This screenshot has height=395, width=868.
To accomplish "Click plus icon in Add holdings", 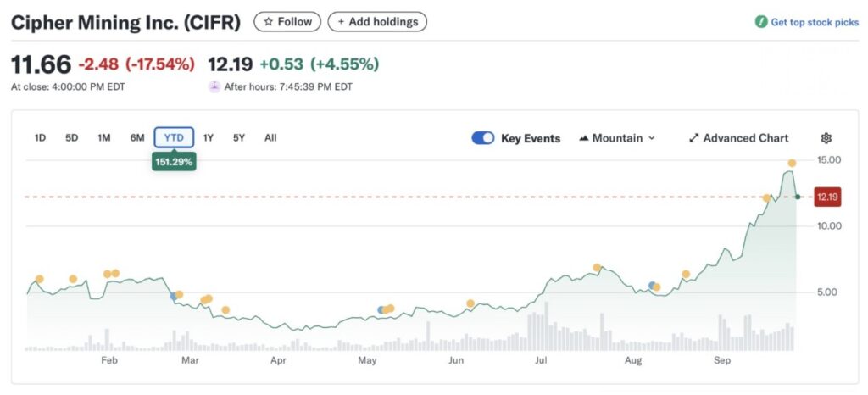I will [x=341, y=22].
